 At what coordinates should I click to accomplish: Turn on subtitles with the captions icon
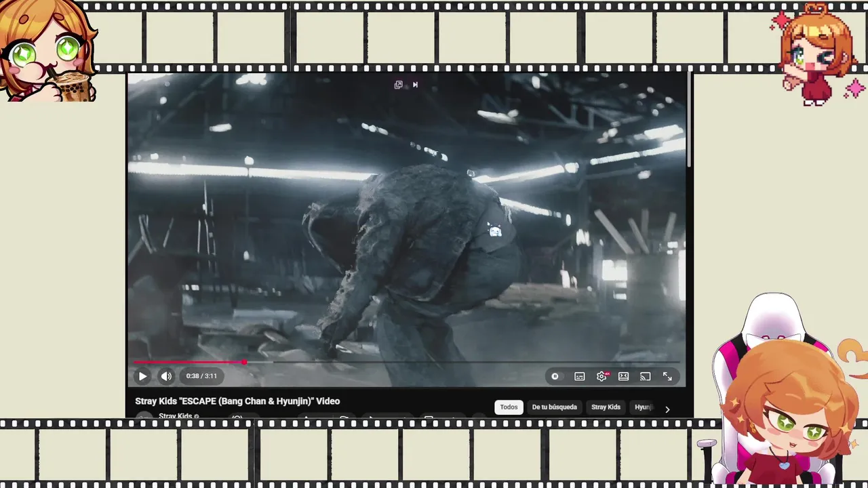click(x=580, y=376)
